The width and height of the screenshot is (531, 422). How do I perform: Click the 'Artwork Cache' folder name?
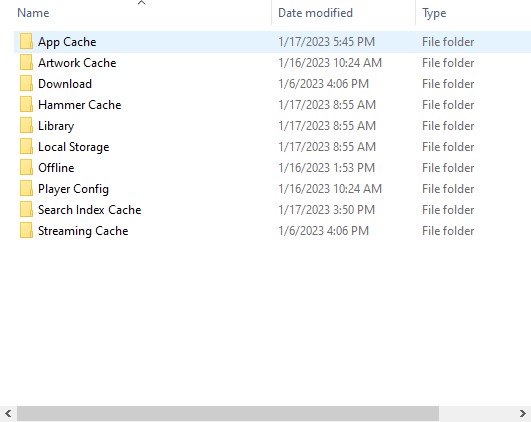tap(77, 63)
